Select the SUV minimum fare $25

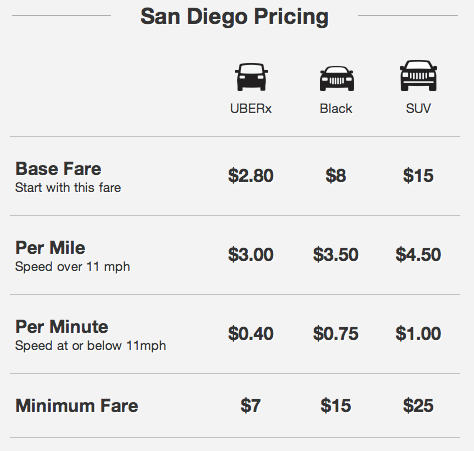(418, 406)
